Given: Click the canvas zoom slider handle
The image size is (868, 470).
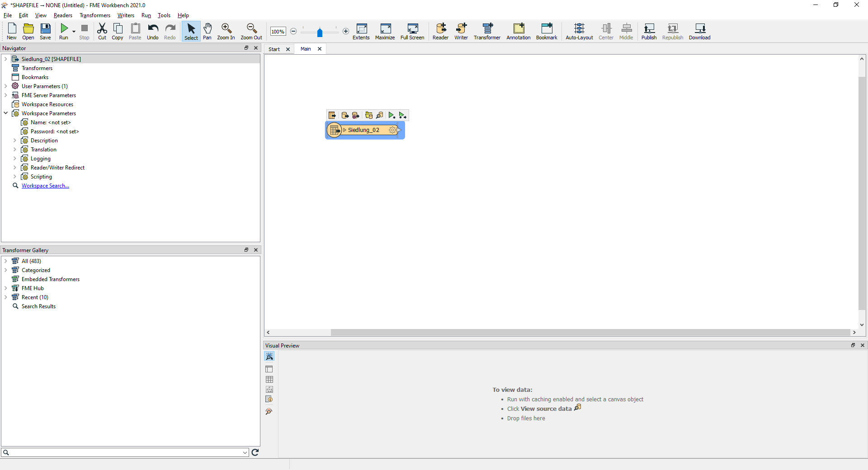Looking at the screenshot, I should coord(320,32).
